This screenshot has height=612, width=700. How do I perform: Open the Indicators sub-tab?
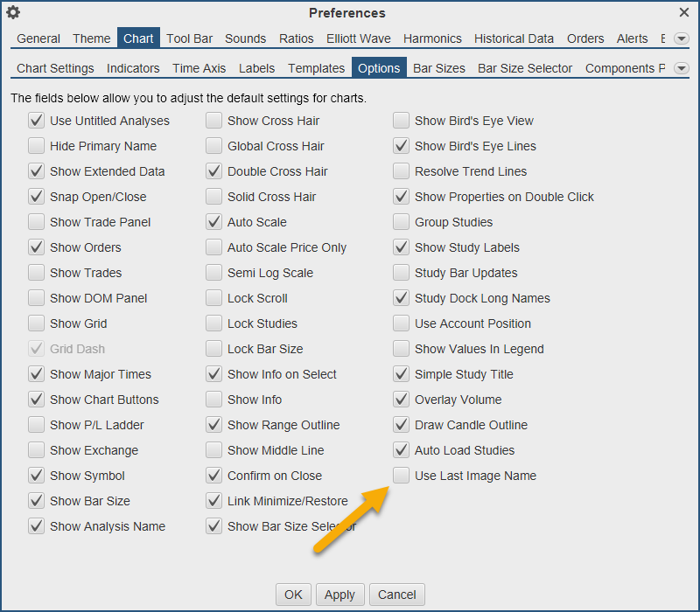pyautogui.click(x=133, y=68)
